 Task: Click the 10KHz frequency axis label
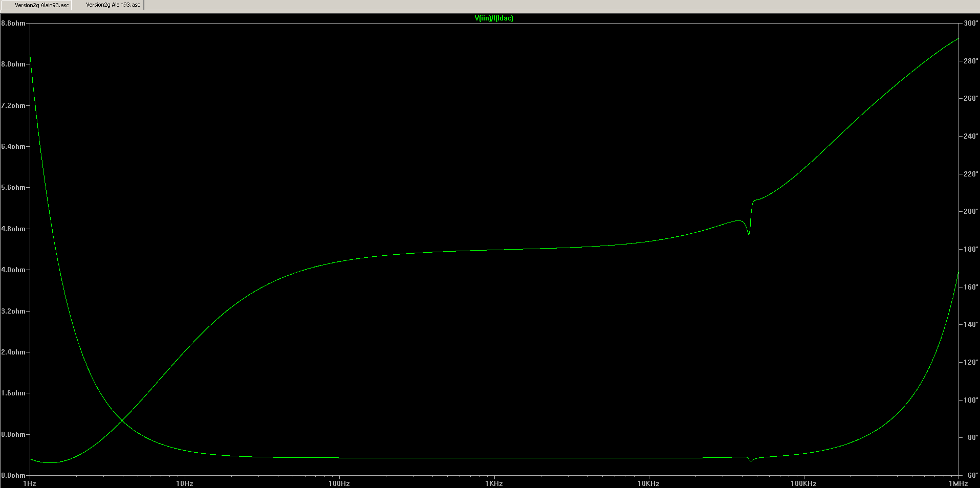click(649, 483)
